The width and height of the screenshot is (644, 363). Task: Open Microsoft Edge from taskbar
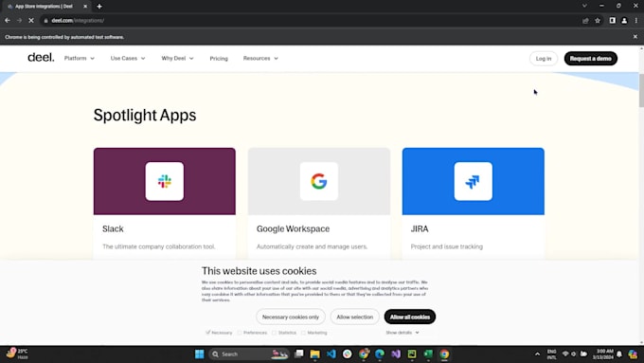pyautogui.click(x=380, y=354)
